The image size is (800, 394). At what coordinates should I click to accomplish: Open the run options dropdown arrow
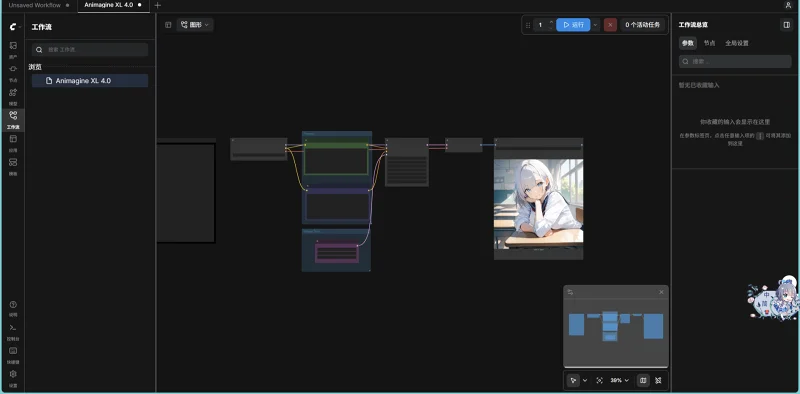tap(595, 24)
